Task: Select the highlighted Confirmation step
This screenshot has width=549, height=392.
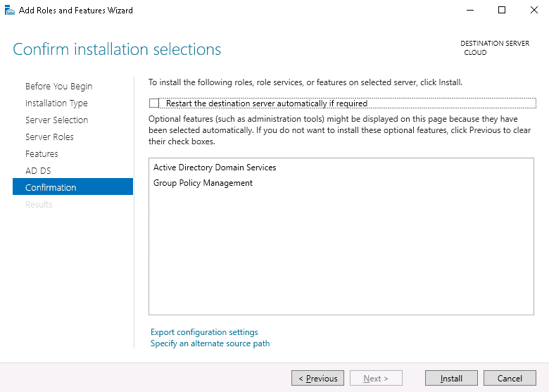Action: point(72,186)
